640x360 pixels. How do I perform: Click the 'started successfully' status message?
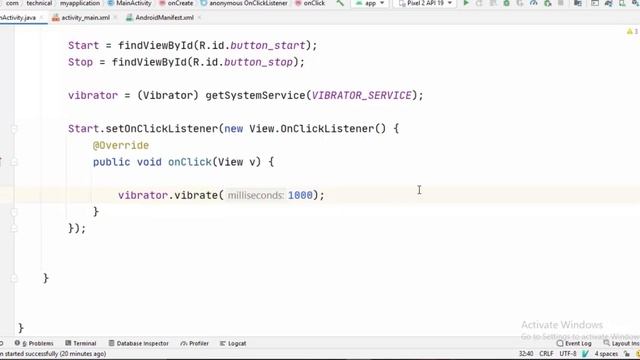(x=53, y=353)
